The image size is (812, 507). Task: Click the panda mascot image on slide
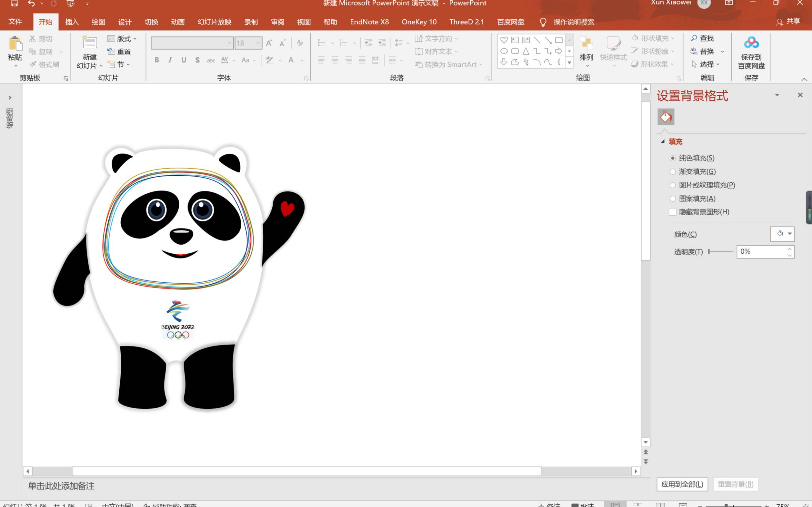179,277
